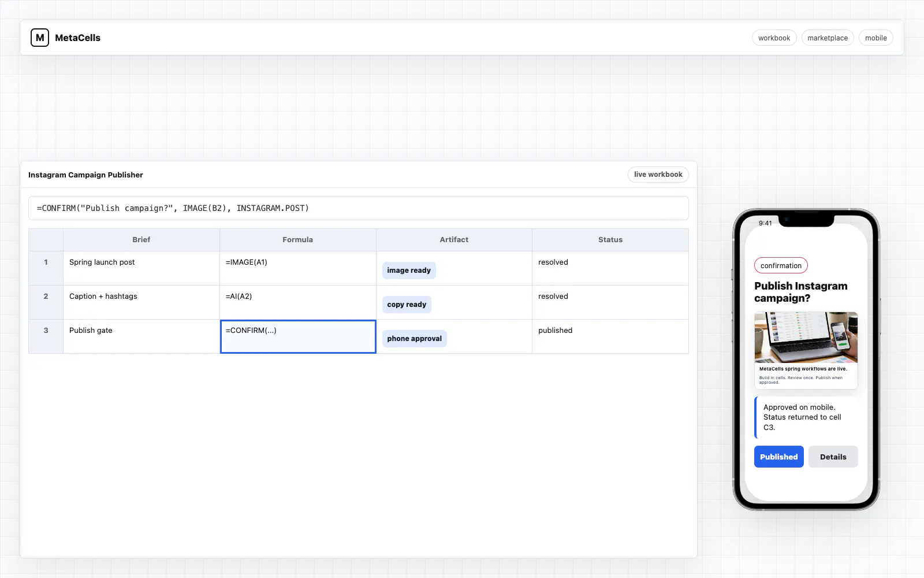Select the Status column header

point(610,239)
